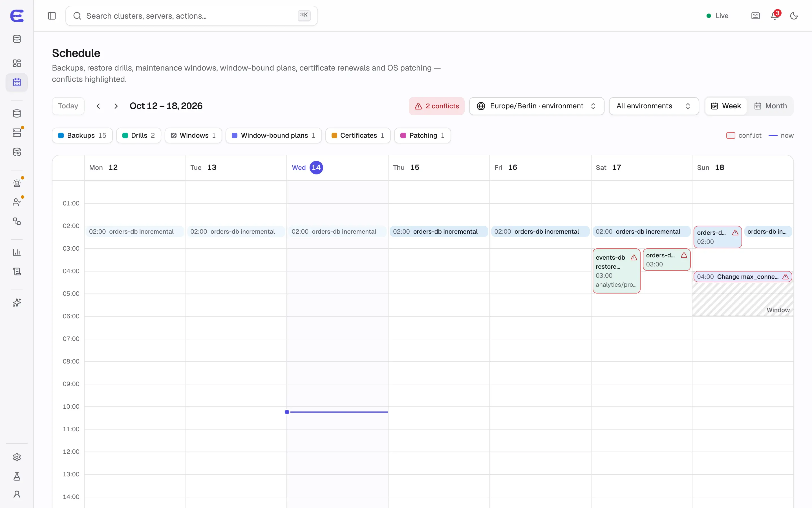The width and height of the screenshot is (812, 508).
Task: Open the servers icon with orange dot
Action: pos(17,133)
